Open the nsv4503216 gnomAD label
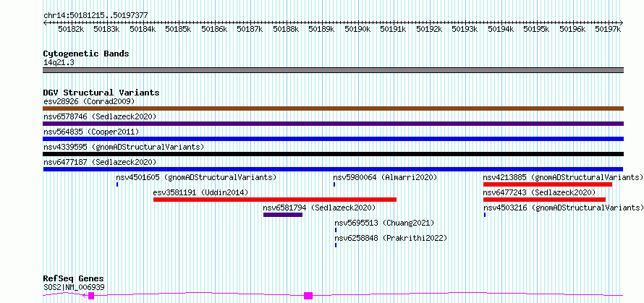 coord(564,208)
